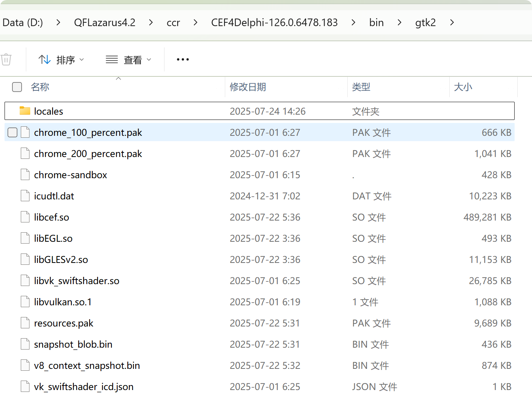Viewport: 532px width, 401px height.
Task: Go to QFLazarus4.2 in the breadcrumb
Action: click(105, 23)
